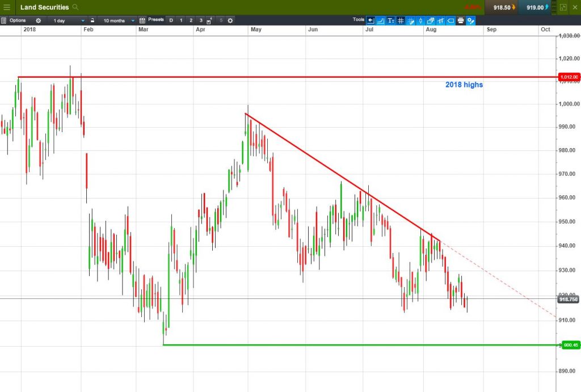Select the '2018 highs' text annotation
This screenshot has width=581, height=392.
(464, 85)
